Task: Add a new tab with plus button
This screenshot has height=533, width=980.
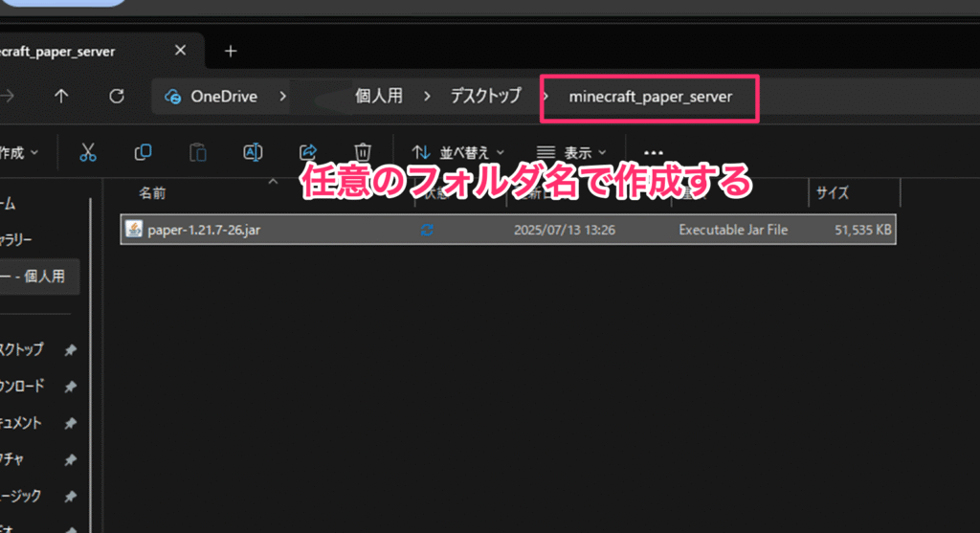Action: [231, 52]
